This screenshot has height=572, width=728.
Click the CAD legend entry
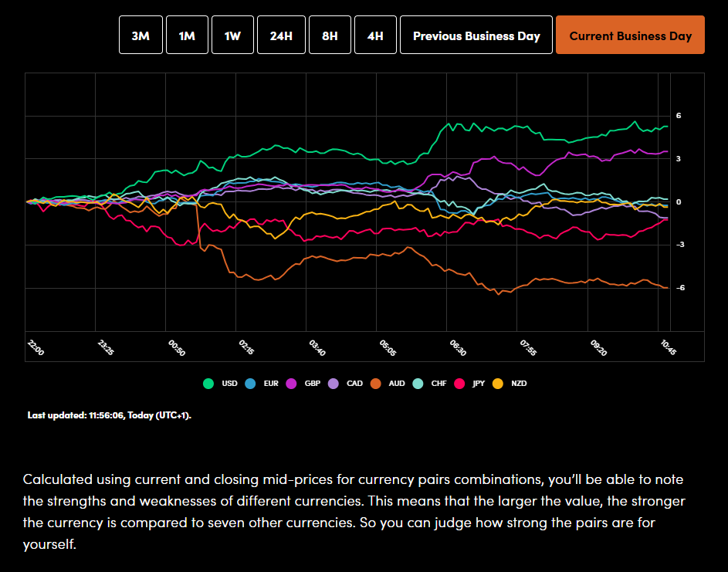[347, 384]
